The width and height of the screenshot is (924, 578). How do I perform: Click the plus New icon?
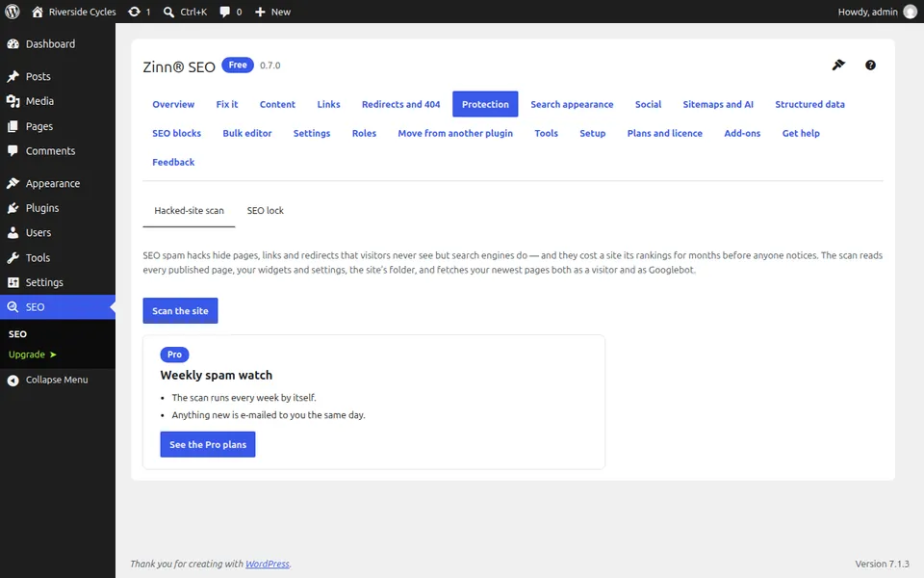click(x=260, y=12)
